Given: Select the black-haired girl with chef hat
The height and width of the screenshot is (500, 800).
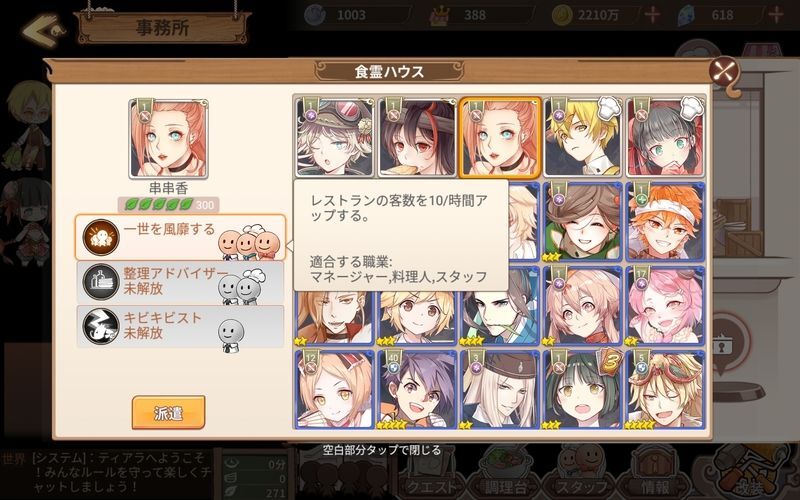Looking at the screenshot, I should [665, 138].
